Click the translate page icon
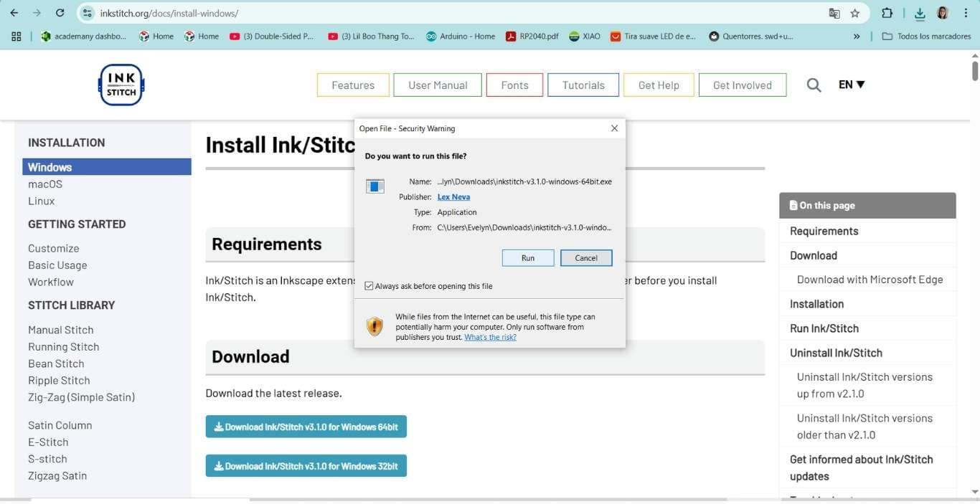The image size is (980, 504). [834, 13]
